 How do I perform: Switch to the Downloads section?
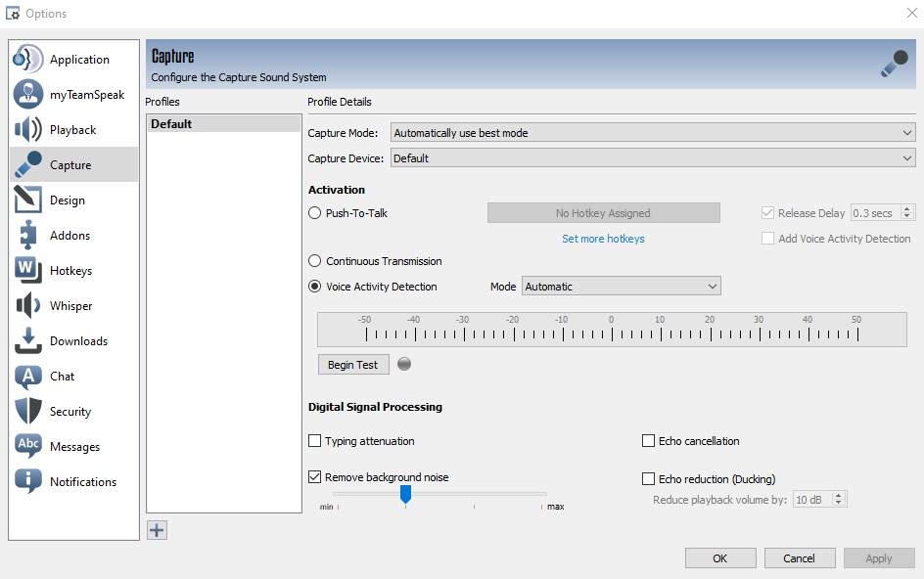(78, 341)
